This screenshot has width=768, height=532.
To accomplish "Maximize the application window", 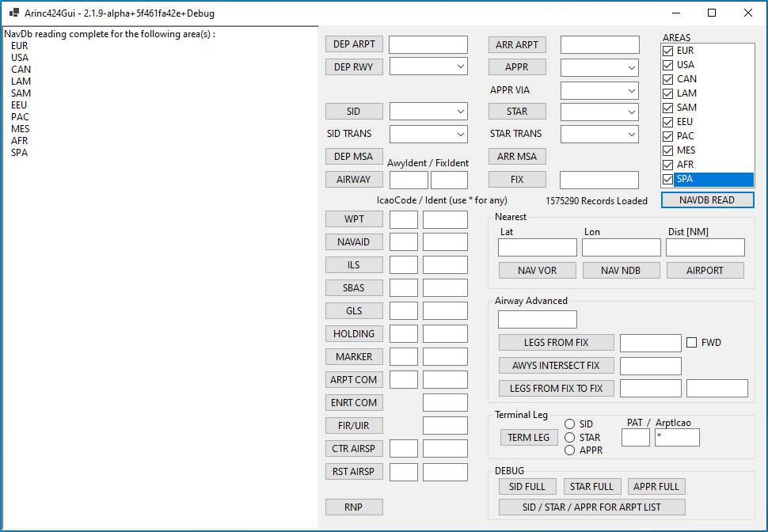I will 711,13.
